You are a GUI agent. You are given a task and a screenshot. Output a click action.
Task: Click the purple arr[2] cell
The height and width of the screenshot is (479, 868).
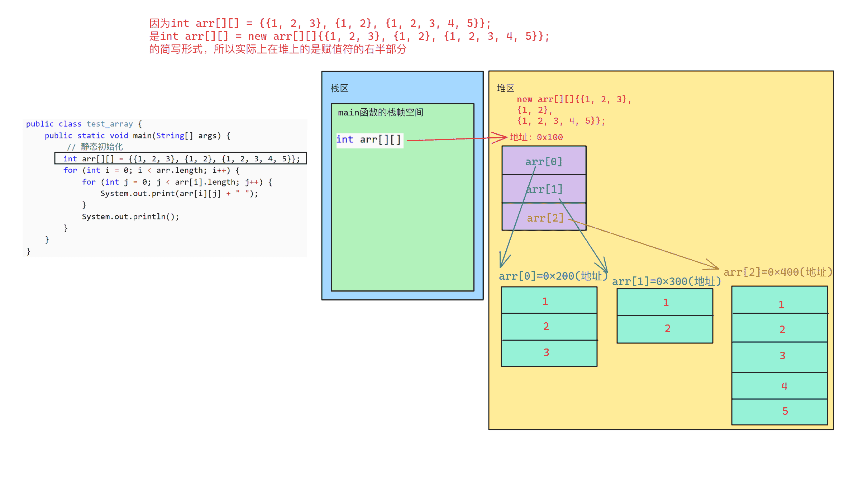[544, 217]
